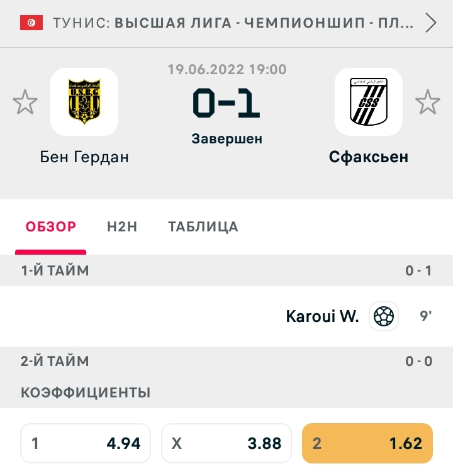Collapse the 2-й тайм section header

pos(226,362)
